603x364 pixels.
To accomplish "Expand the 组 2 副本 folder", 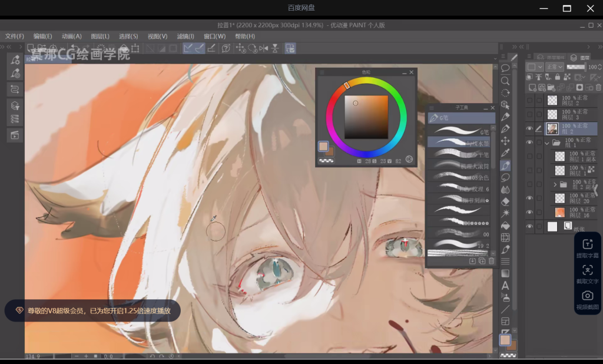I will pos(555,184).
